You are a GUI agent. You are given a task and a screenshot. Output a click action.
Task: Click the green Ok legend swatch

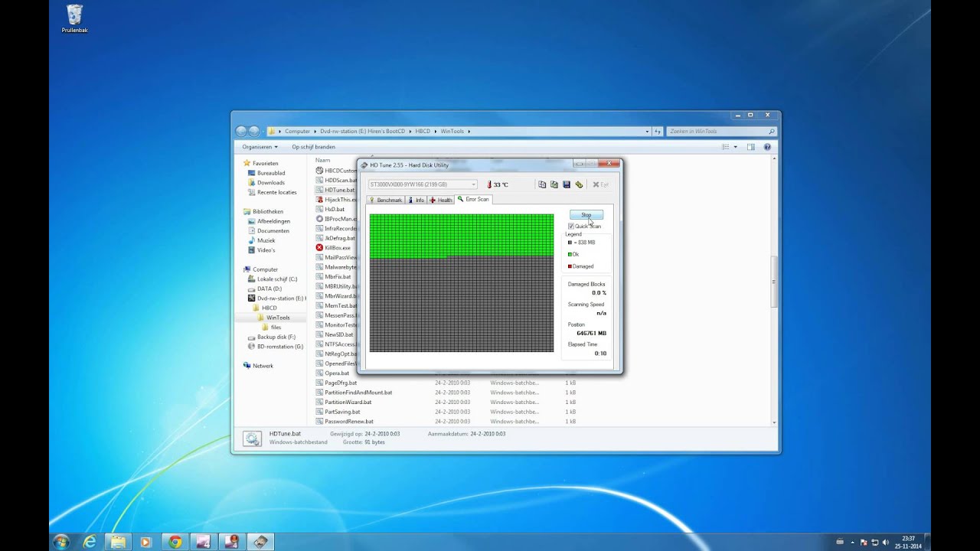coord(570,254)
